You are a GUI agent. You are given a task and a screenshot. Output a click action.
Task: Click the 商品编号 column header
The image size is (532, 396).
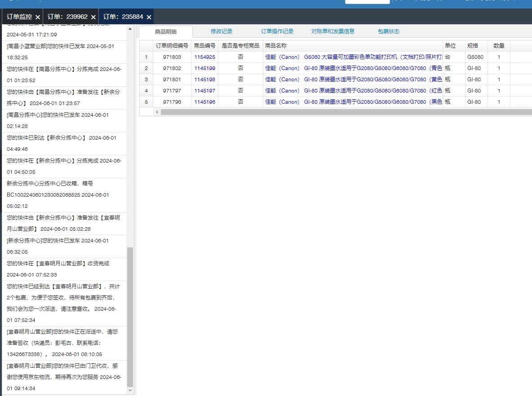tap(204, 45)
